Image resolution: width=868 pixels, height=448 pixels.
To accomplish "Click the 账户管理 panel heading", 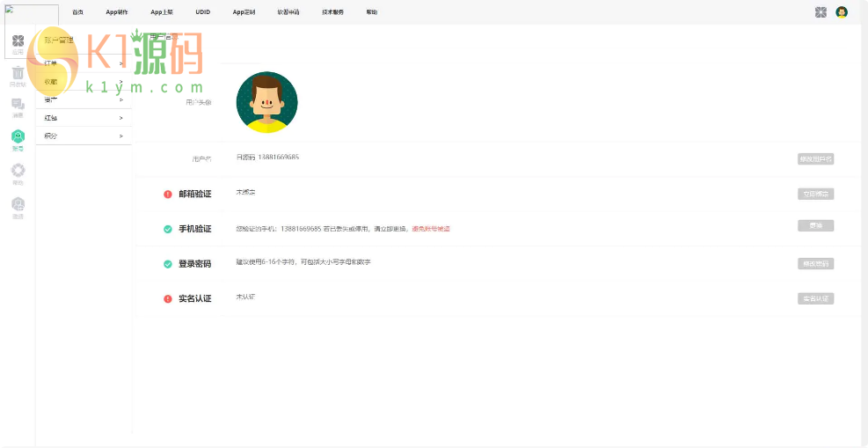I will click(59, 40).
